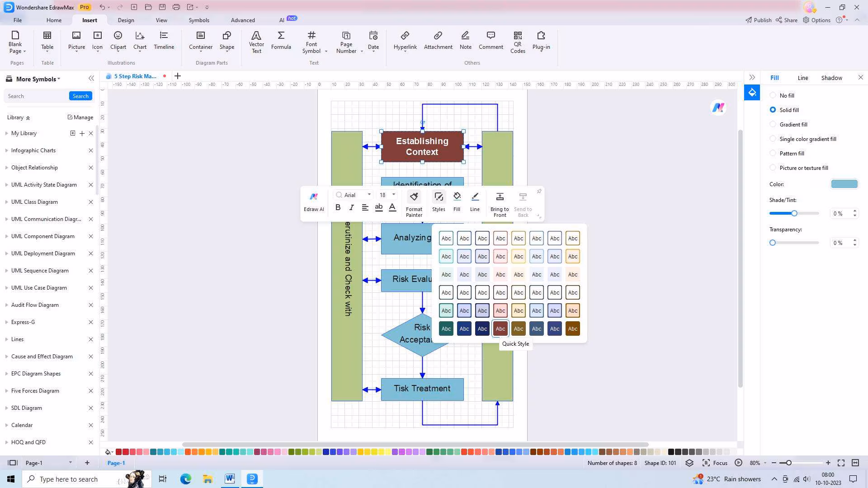The height and width of the screenshot is (488, 868).
Task: Click Manage in Library header
Action: click(80, 117)
